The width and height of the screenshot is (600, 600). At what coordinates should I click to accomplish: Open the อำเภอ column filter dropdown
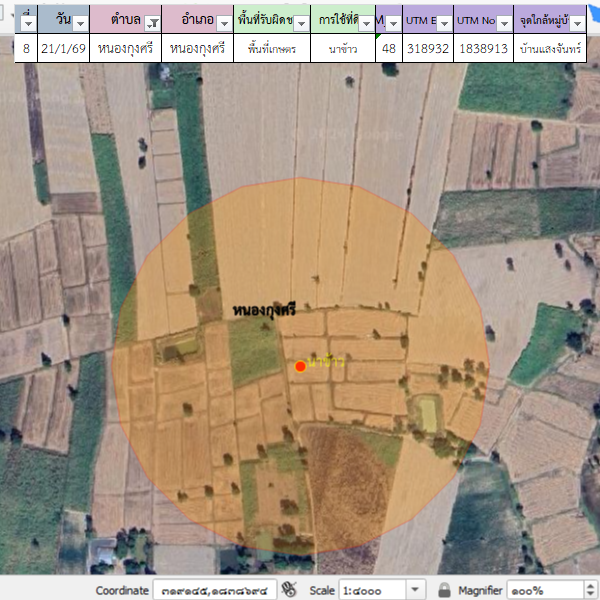pos(224,22)
